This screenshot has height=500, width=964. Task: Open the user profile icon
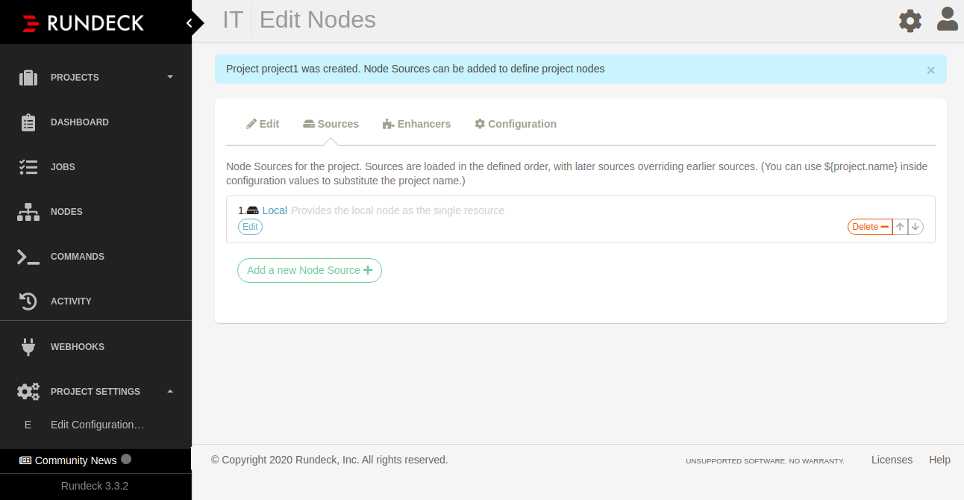947,19
